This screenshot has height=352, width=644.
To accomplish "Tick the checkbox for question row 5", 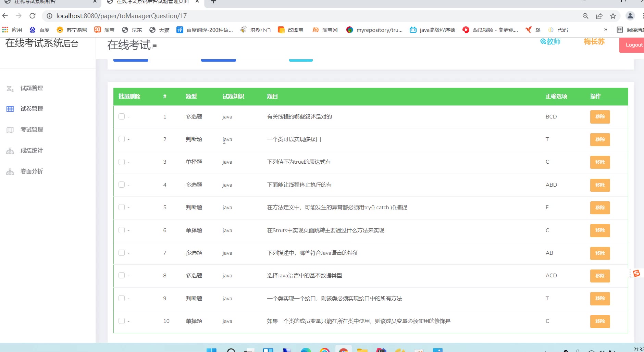I will [122, 207].
